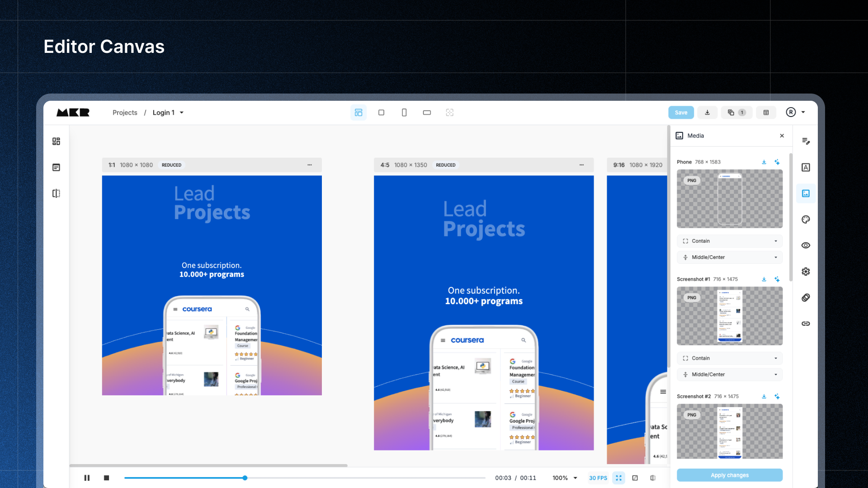Click the Save button
The image size is (868, 488).
[681, 113]
